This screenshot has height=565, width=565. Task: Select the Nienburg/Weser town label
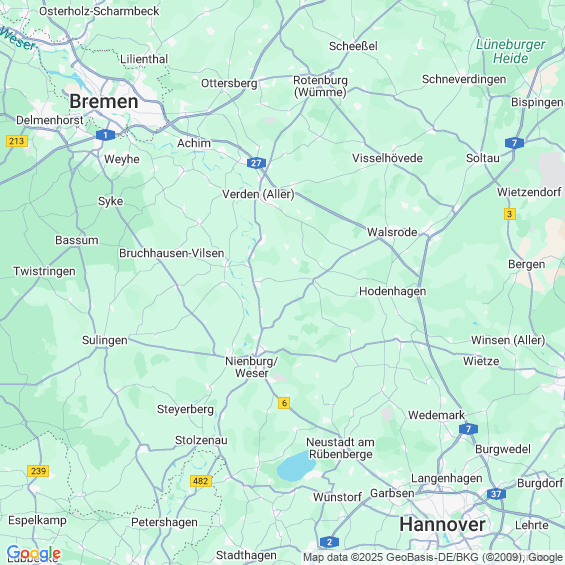pos(252,367)
